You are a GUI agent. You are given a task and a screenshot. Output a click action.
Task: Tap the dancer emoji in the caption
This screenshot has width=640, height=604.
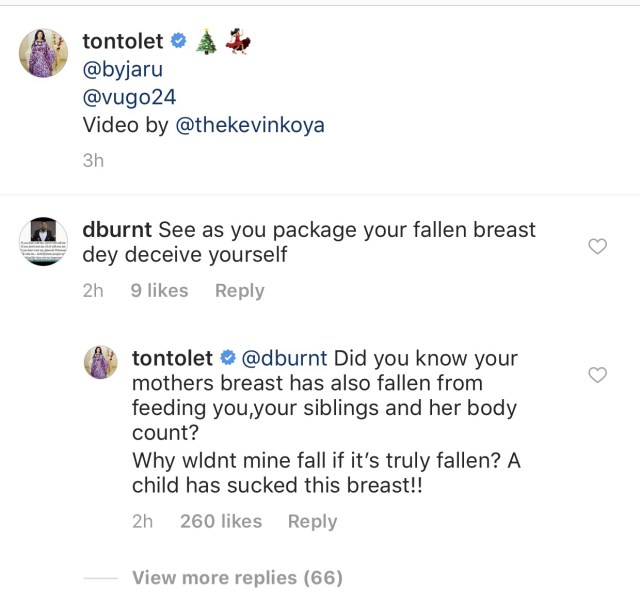pos(238,42)
